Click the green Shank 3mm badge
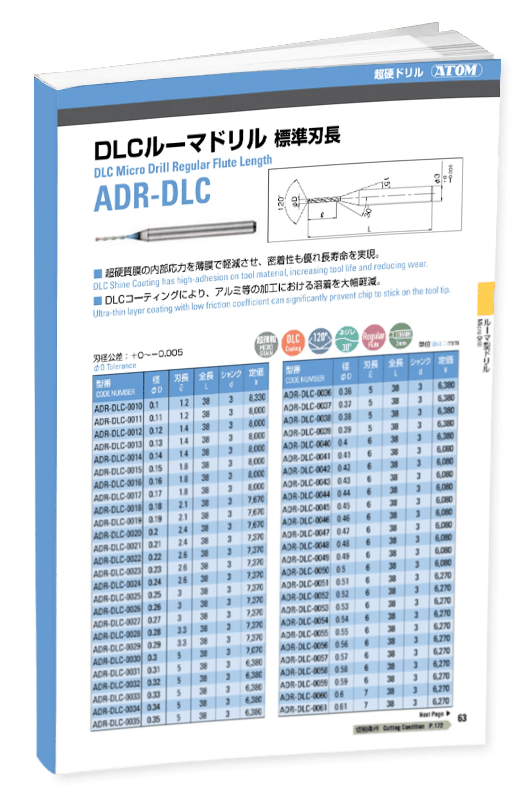 coord(401,336)
